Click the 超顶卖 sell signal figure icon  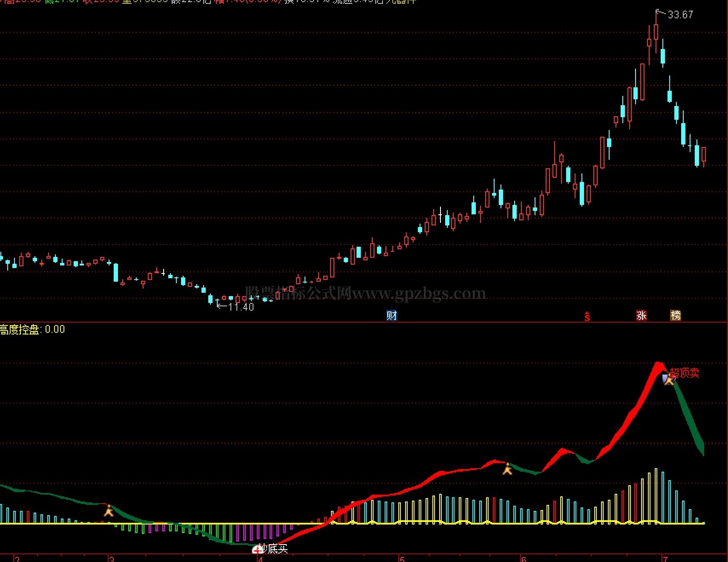point(668,379)
